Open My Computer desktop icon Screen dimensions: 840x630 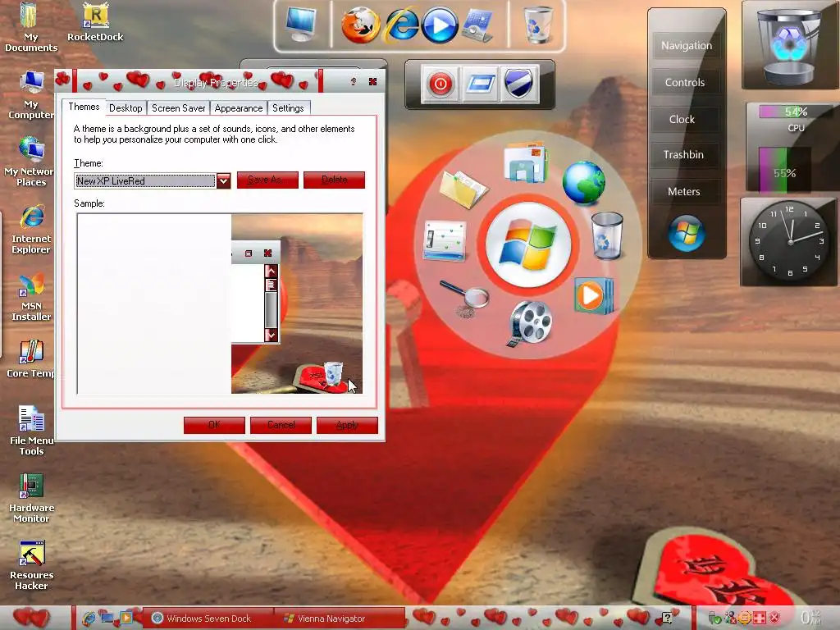click(30, 95)
